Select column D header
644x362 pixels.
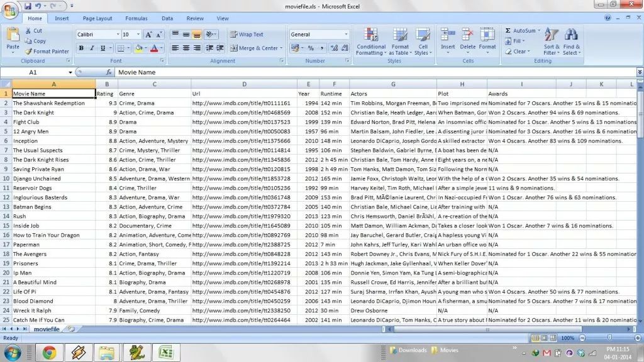pos(245,84)
